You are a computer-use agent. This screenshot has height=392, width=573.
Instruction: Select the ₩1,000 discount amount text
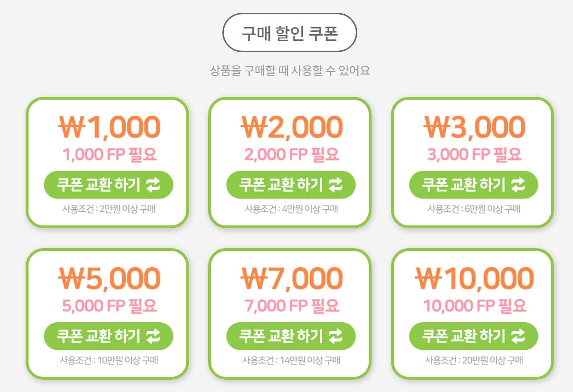[108, 126]
